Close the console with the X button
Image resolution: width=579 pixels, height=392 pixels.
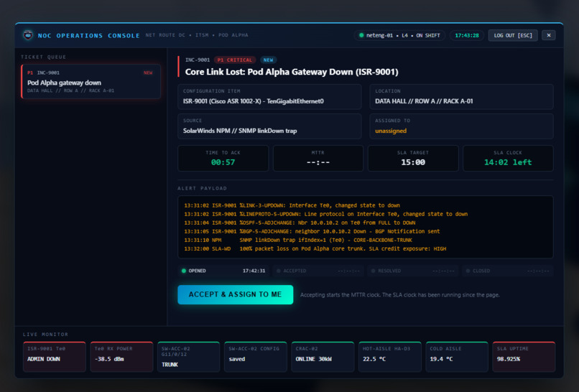(549, 35)
